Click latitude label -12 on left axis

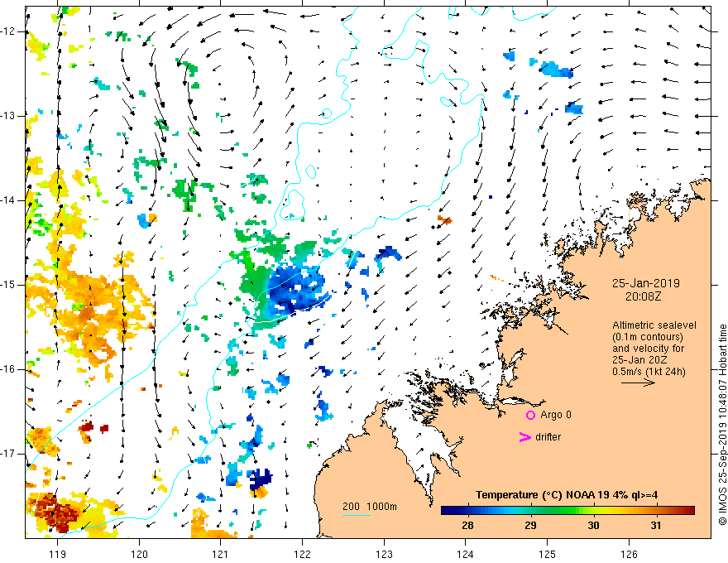(x=8, y=31)
